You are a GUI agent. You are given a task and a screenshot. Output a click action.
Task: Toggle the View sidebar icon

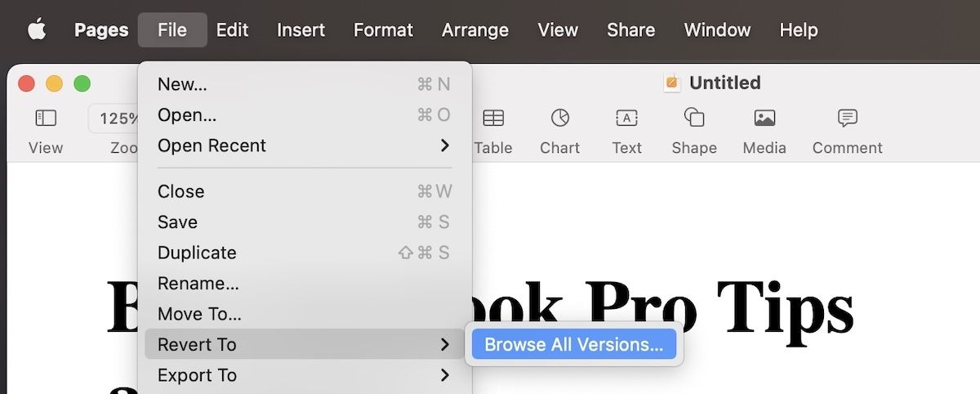[46, 119]
